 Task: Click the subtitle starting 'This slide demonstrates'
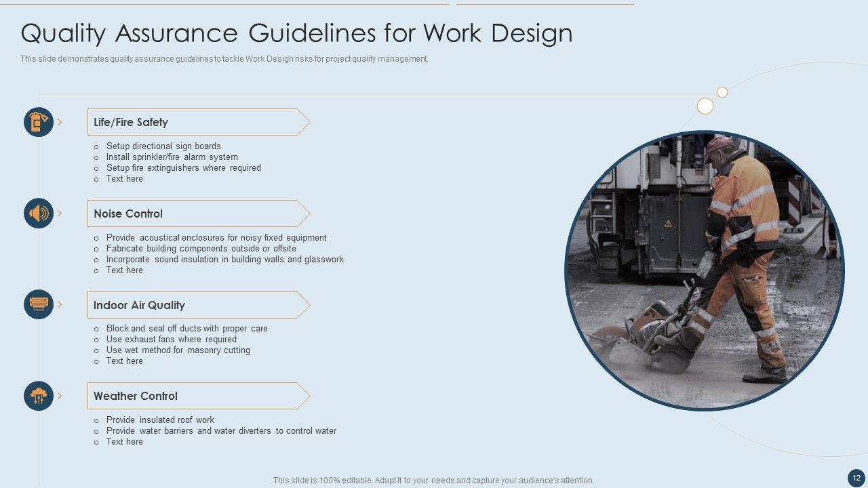[224, 59]
